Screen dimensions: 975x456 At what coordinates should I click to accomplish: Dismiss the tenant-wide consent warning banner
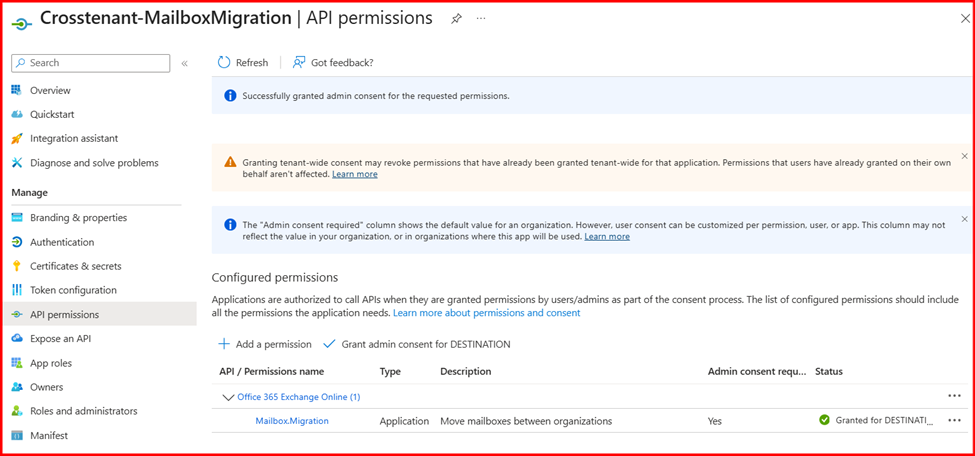964,156
